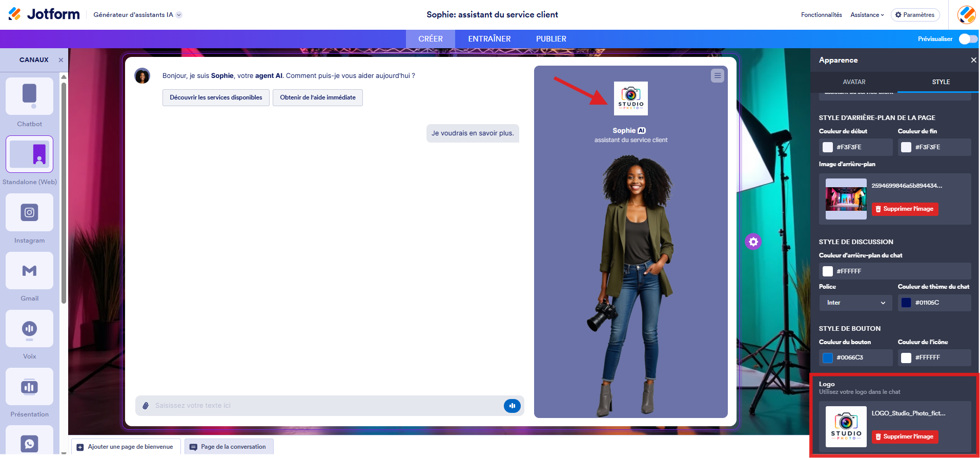Click the Studio Photo logo on agent card
Image resolution: width=980 pixels, height=458 pixels.
pyautogui.click(x=631, y=98)
